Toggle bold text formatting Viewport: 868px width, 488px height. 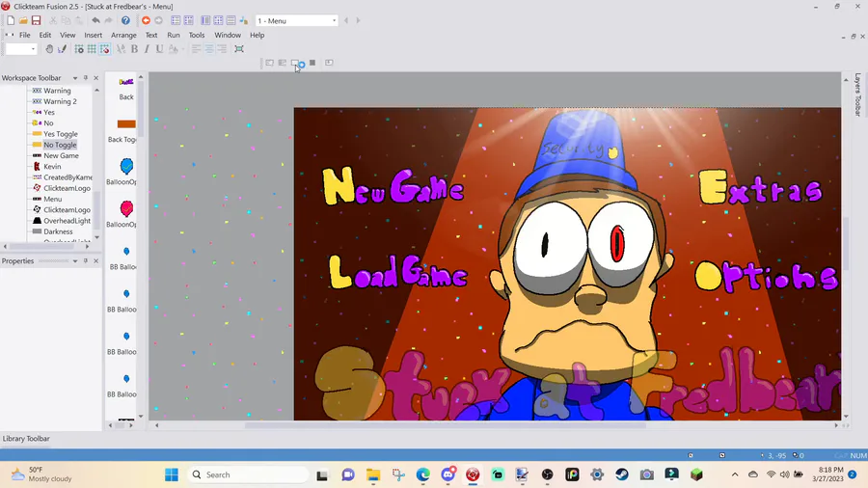click(x=134, y=48)
